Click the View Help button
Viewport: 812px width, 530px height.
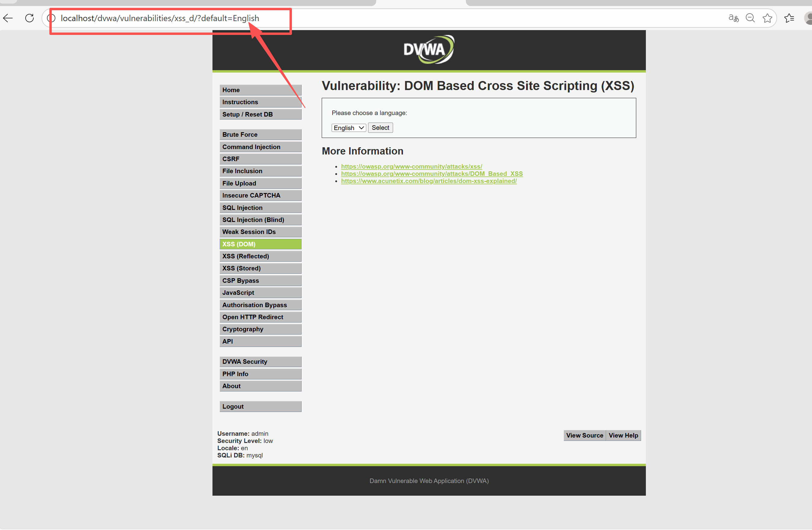(623, 435)
